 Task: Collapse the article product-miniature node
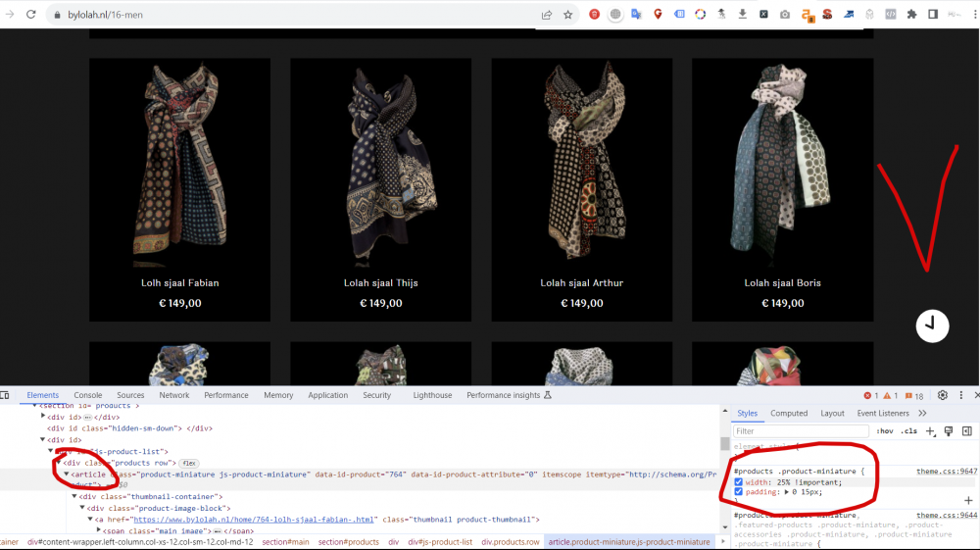[x=67, y=475]
